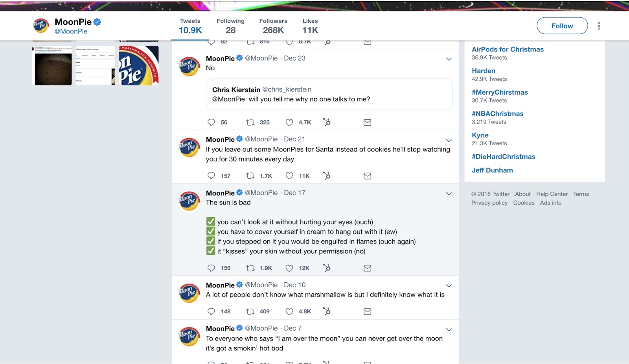This screenshot has width=629, height=364.
Task: Open the Likes tab
Action: (310, 26)
